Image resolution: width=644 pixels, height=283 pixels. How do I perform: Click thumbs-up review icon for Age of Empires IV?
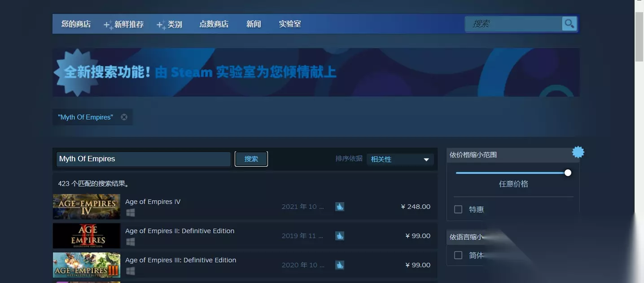pyautogui.click(x=340, y=207)
